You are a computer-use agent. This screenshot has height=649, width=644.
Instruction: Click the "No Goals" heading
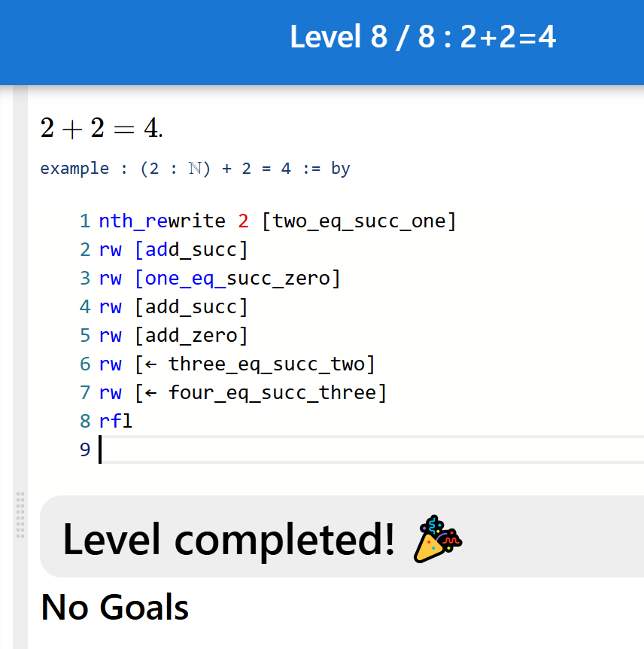[114, 607]
